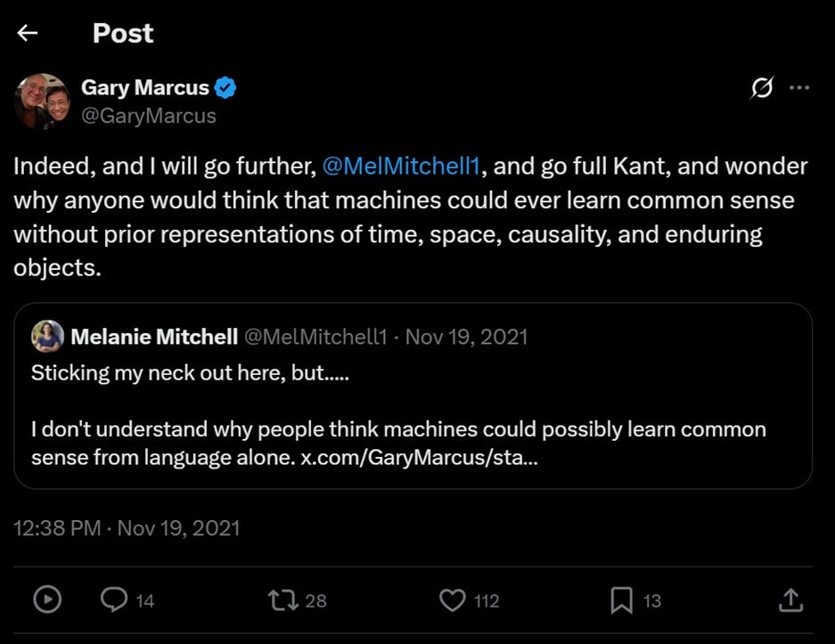The image size is (835, 644).
Task: Open post analytics via the views icon
Action: click(46, 600)
